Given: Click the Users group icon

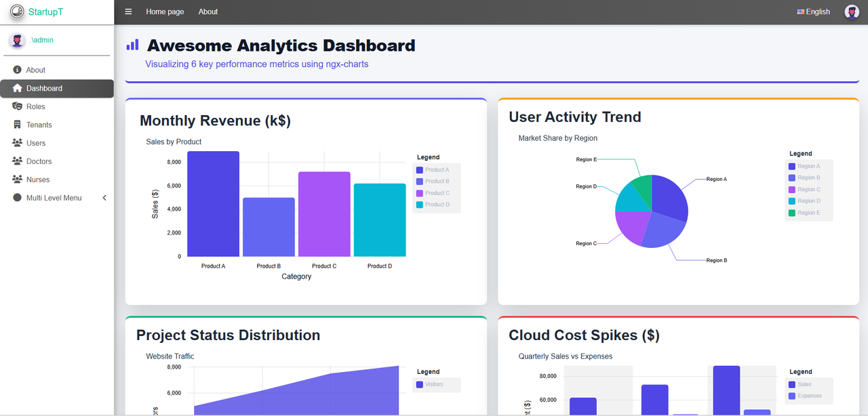Looking at the screenshot, I should [x=17, y=143].
